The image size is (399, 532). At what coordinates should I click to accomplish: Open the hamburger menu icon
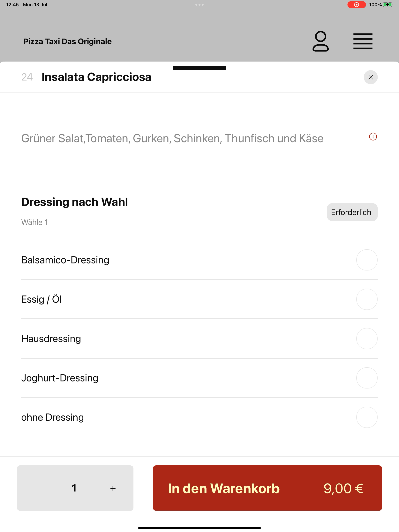[x=363, y=41]
